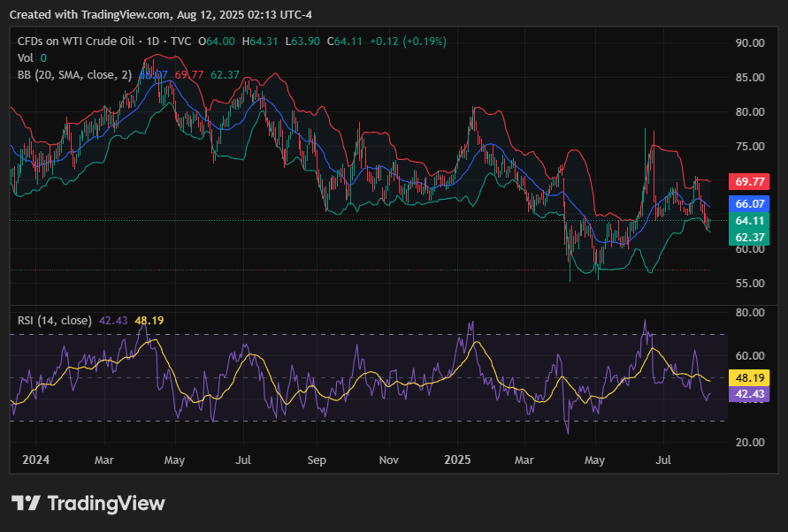
Task: Click the "CFDs on WTI Crude Oil" symbol title
Action: (x=76, y=42)
